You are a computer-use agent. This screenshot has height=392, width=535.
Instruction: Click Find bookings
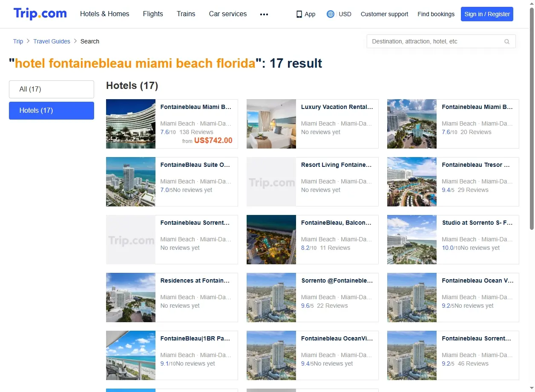pyautogui.click(x=436, y=14)
